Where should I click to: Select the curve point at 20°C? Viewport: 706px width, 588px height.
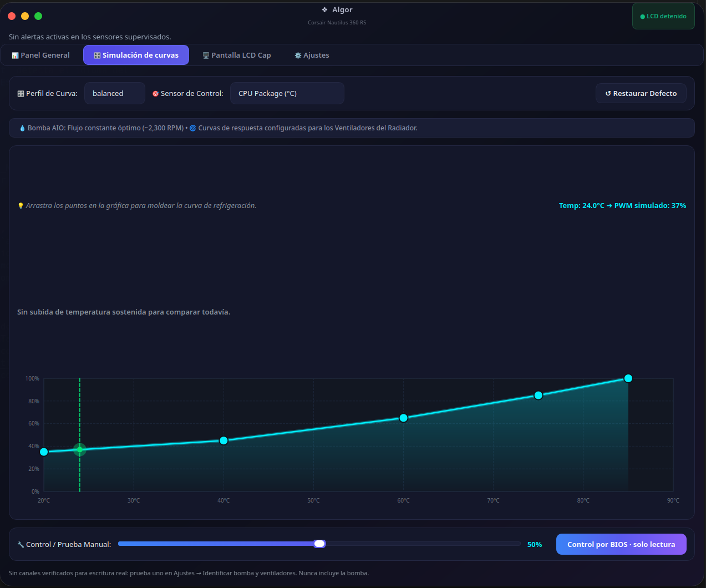point(44,452)
